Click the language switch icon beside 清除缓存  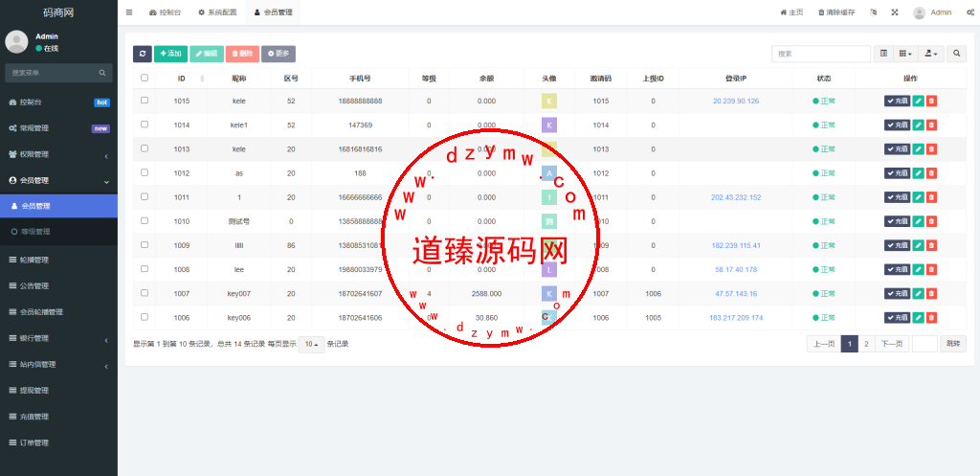[874, 12]
